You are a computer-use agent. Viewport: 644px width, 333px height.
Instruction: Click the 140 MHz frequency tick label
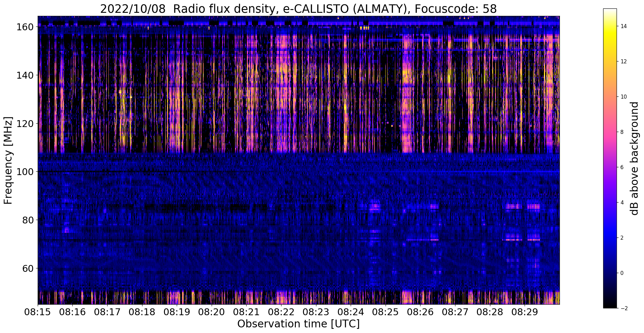pos(25,75)
